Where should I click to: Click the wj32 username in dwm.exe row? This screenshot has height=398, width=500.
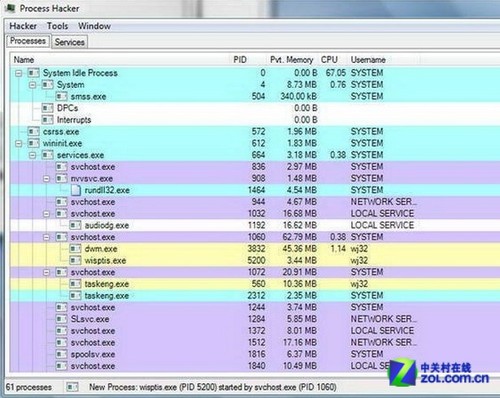point(359,249)
